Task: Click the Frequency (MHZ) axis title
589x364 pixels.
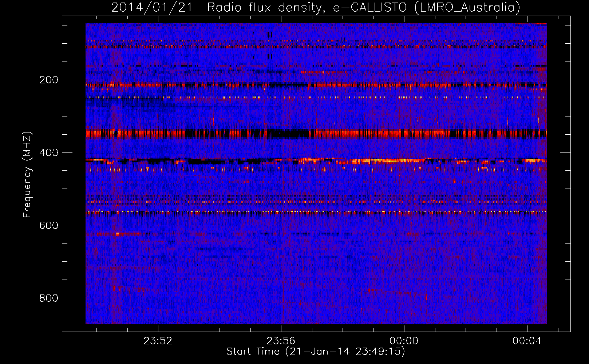Action: pos(28,174)
